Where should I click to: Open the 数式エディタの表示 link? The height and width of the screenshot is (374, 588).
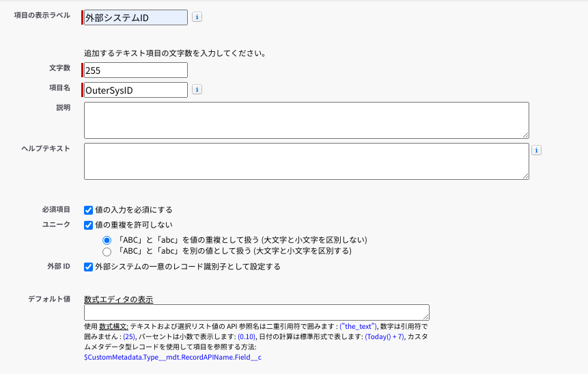pyautogui.click(x=119, y=299)
